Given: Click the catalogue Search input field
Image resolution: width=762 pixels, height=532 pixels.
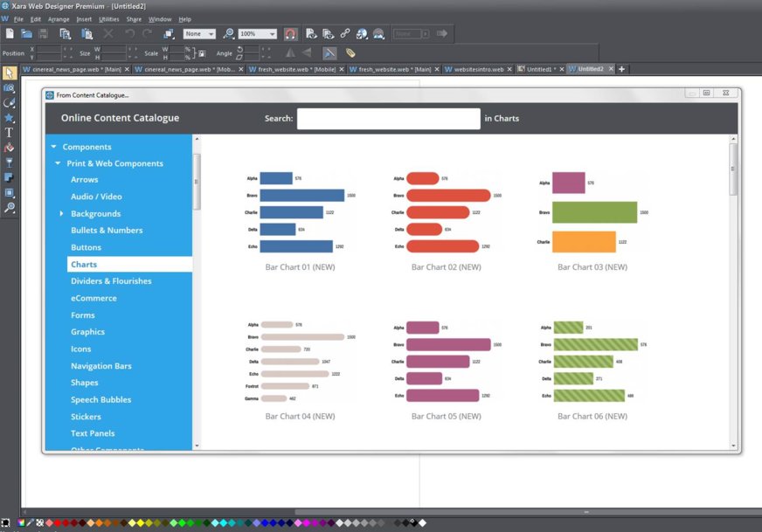Looking at the screenshot, I should click(388, 119).
